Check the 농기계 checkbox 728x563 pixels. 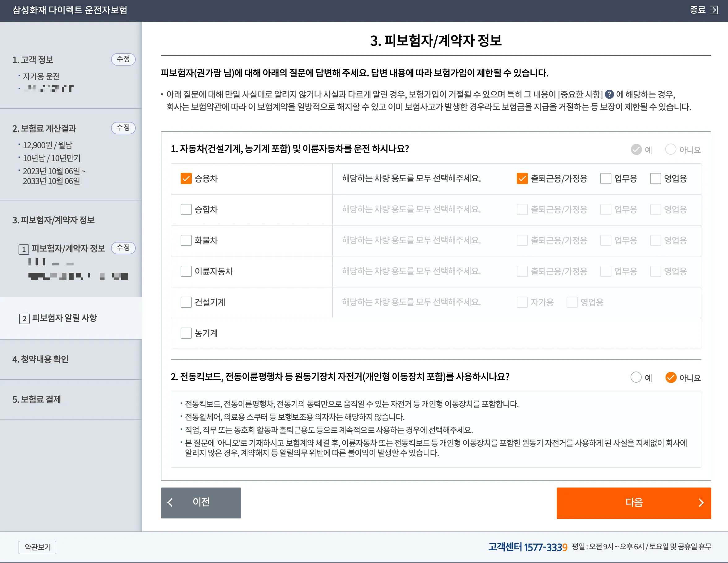click(x=186, y=333)
